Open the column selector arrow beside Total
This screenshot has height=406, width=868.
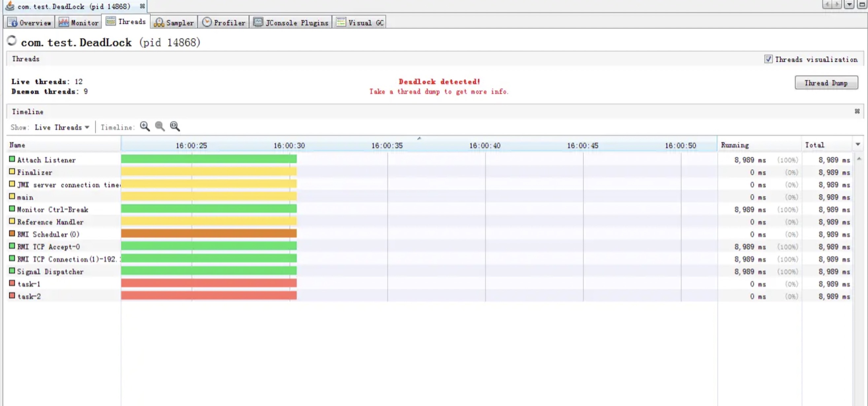coord(857,145)
